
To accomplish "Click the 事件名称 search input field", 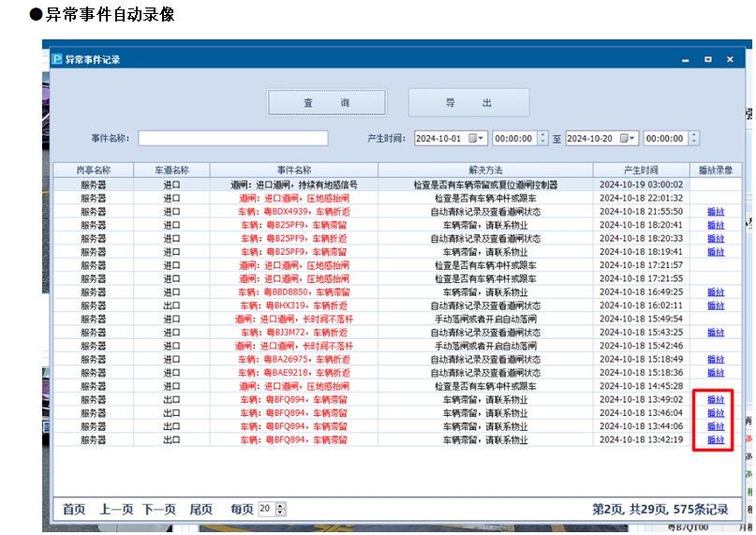I will pyautogui.click(x=233, y=139).
